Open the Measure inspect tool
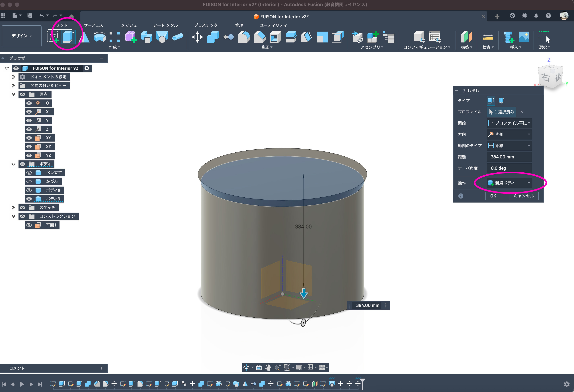The width and height of the screenshot is (574, 392). pyautogui.click(x=487, y=37)
